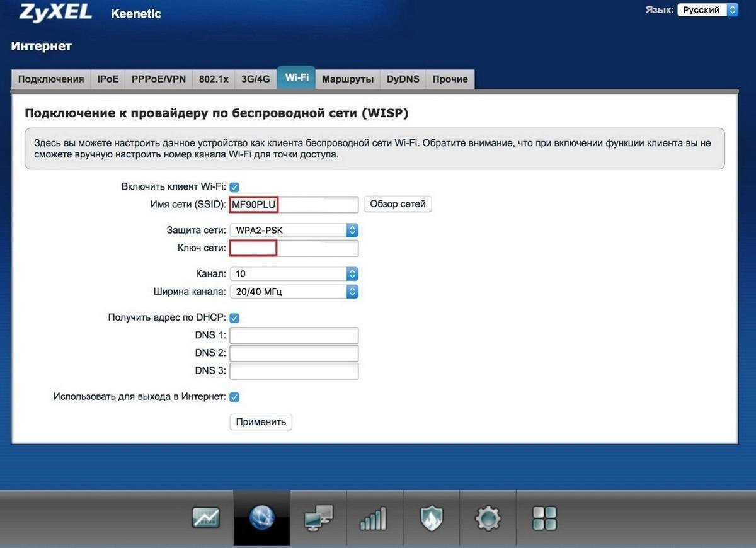Open the applications grid icon
Screen dimensions: 756x548
(544, 518)
